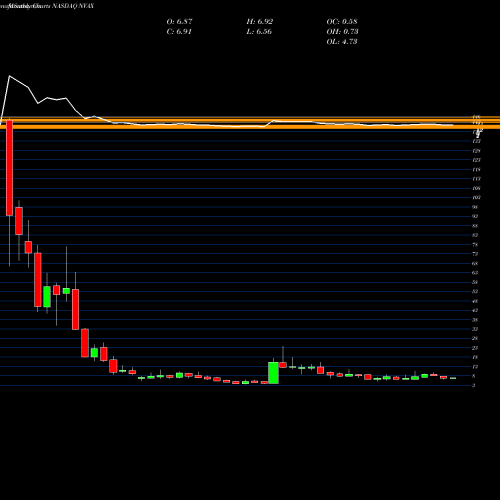
Task: Click the 'OC: 0.58' value
Action: click(342, 21)
